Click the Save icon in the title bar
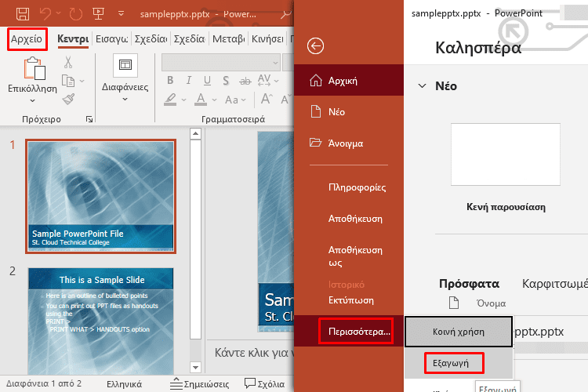The height and width of the screenshot is (392, 588). point(23,14)
